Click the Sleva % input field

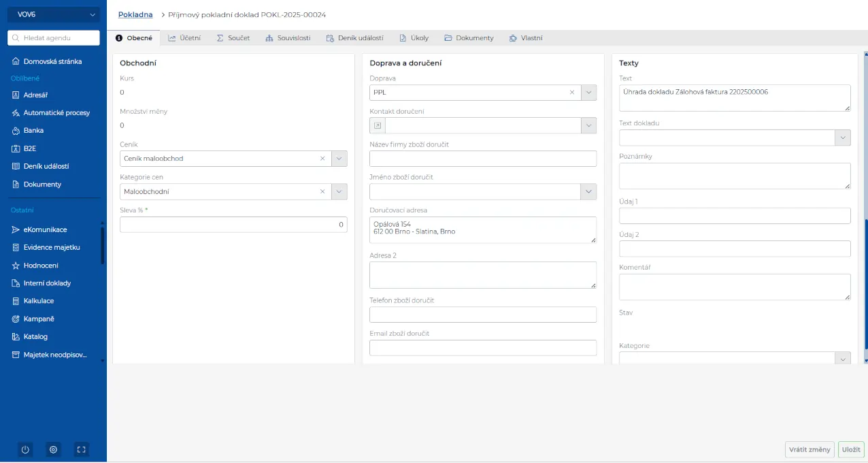click(233, 225)
